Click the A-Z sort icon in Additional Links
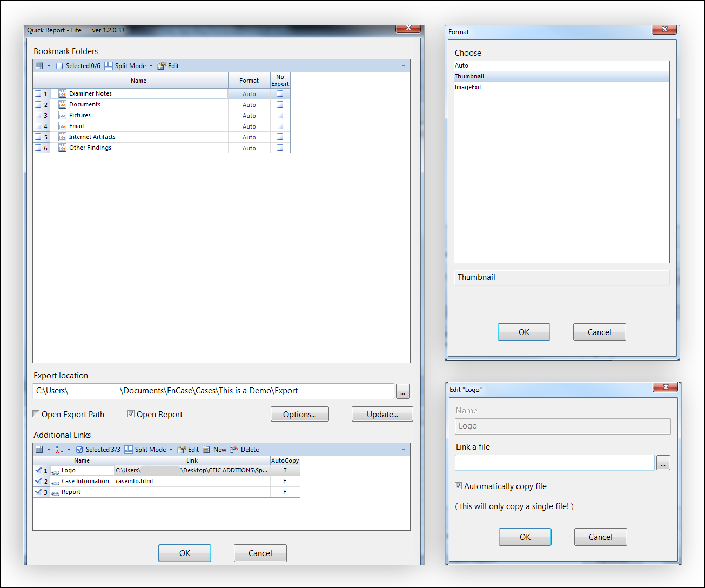This screenshot has height=588, width=705. tap(59, 450)
